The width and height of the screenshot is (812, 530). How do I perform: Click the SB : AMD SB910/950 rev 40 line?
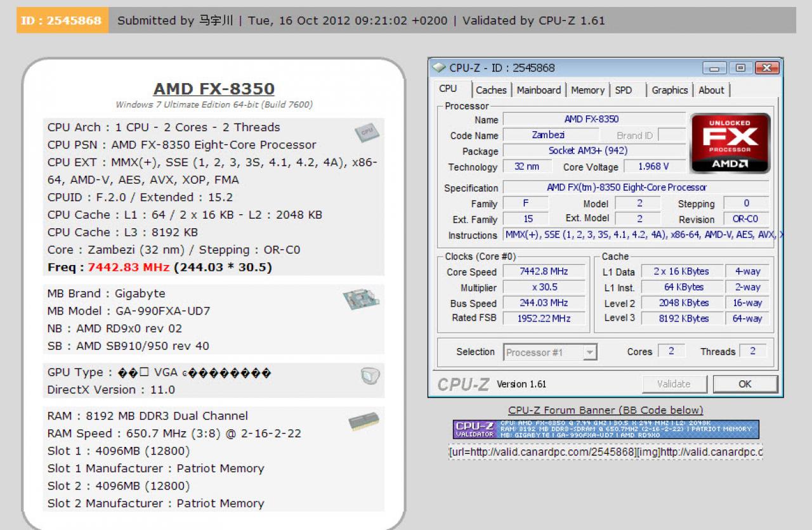[x=128, y=346]
